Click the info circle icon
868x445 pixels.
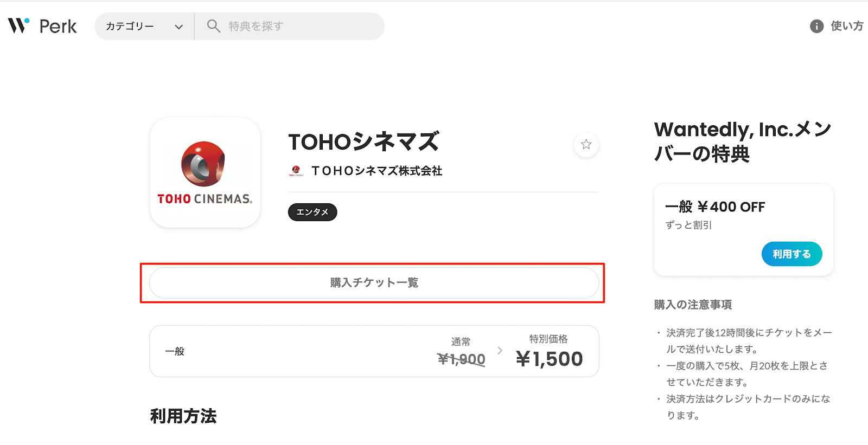click(816, 26)
